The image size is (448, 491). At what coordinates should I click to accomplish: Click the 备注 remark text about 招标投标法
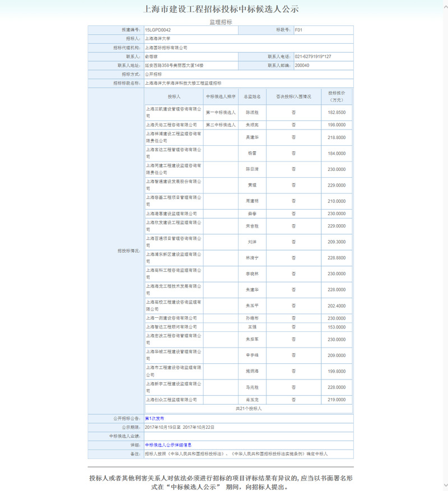(236, 454)
